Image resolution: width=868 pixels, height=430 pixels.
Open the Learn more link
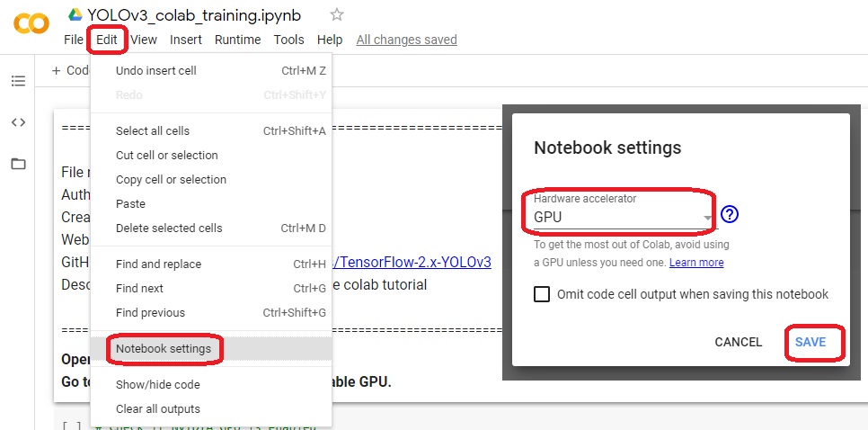point(696,263)
